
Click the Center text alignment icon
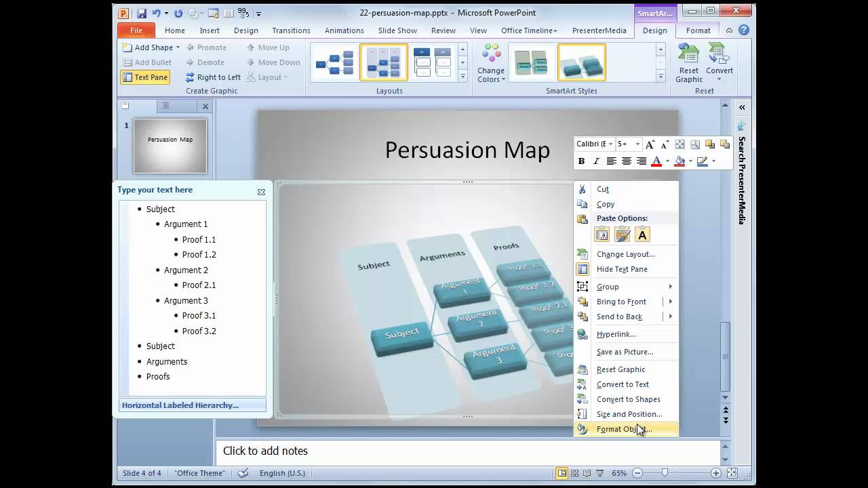tap(627, 161)
